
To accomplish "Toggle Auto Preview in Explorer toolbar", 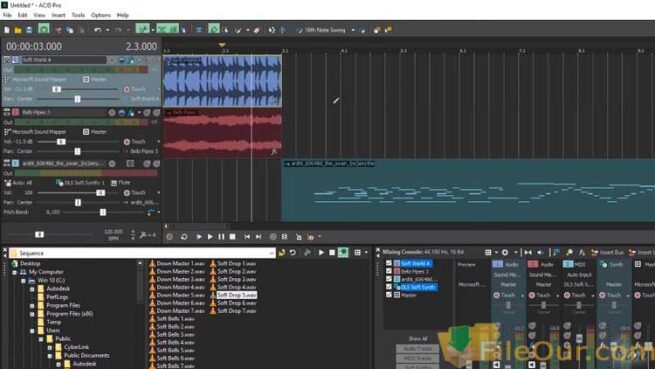I will click(x=343, y=252).
